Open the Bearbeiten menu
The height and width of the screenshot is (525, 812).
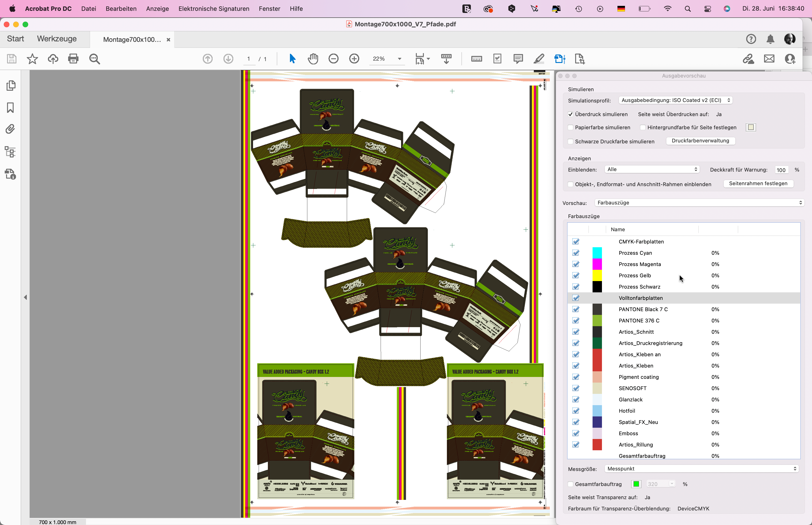click(x=121, y=8)
